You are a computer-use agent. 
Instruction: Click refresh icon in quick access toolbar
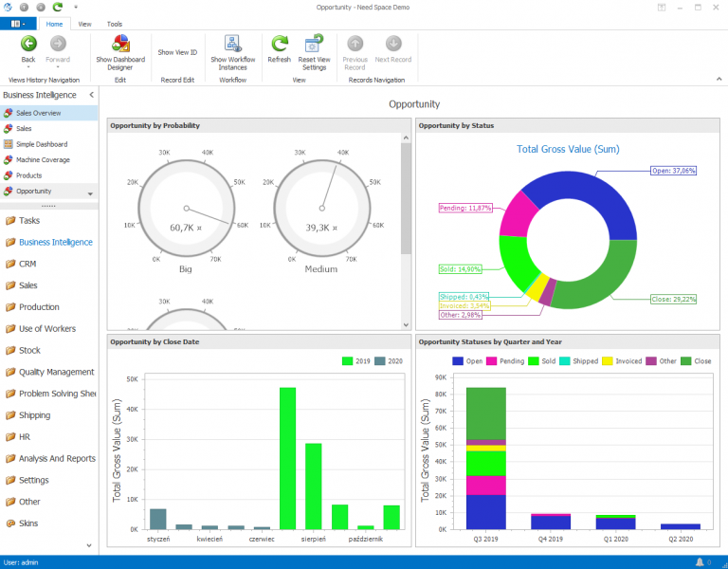coord(57,7)
